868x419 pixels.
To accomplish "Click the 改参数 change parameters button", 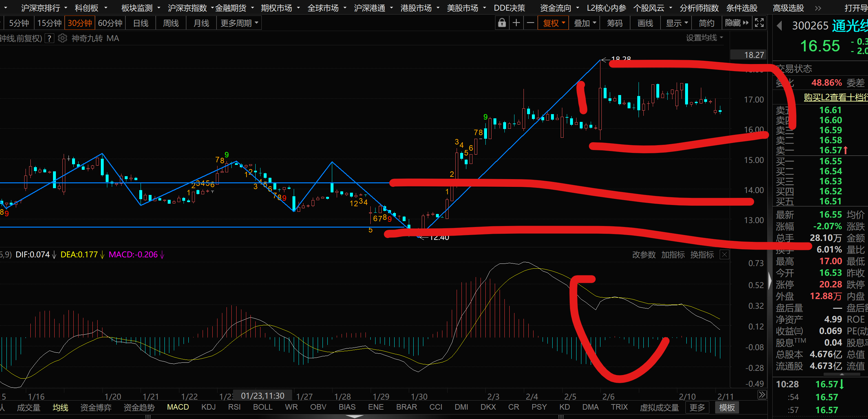I will point(644,254).
